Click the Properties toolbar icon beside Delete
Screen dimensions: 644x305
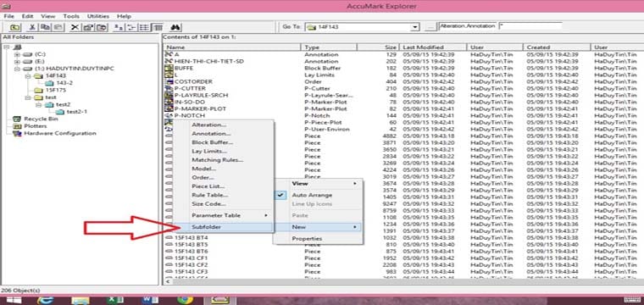[x=88, y=27]
